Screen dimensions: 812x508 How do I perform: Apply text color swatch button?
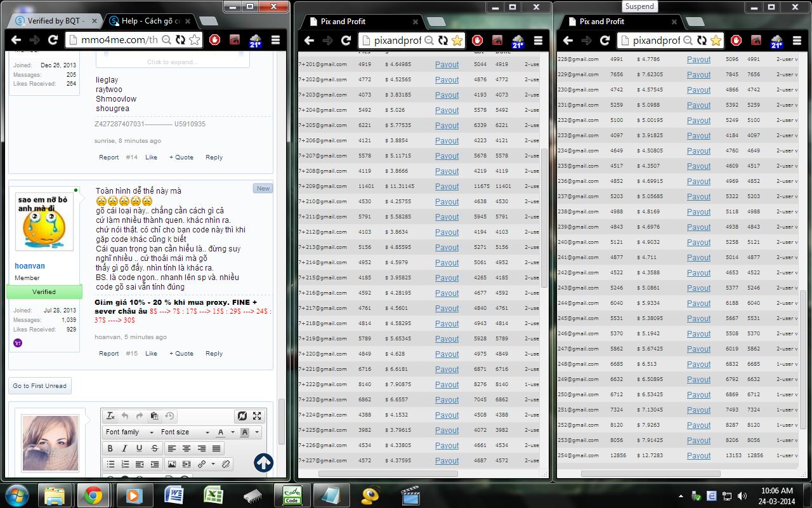point(221,432)
